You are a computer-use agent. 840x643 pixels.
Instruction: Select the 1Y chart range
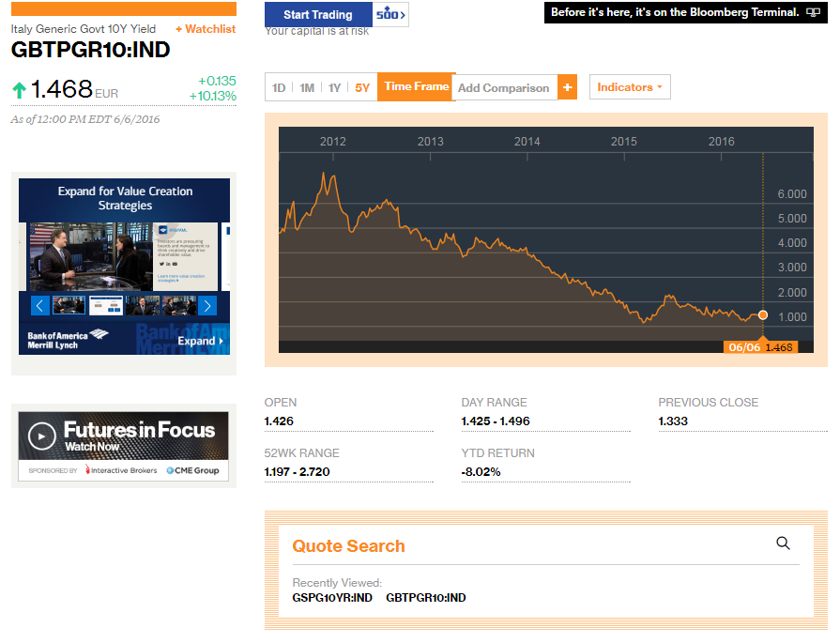point(334,87)
